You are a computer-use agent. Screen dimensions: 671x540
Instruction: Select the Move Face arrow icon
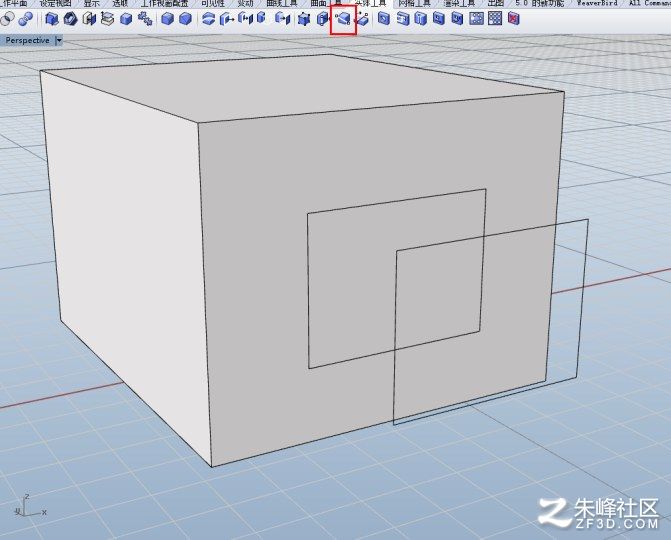coord(227,19)
